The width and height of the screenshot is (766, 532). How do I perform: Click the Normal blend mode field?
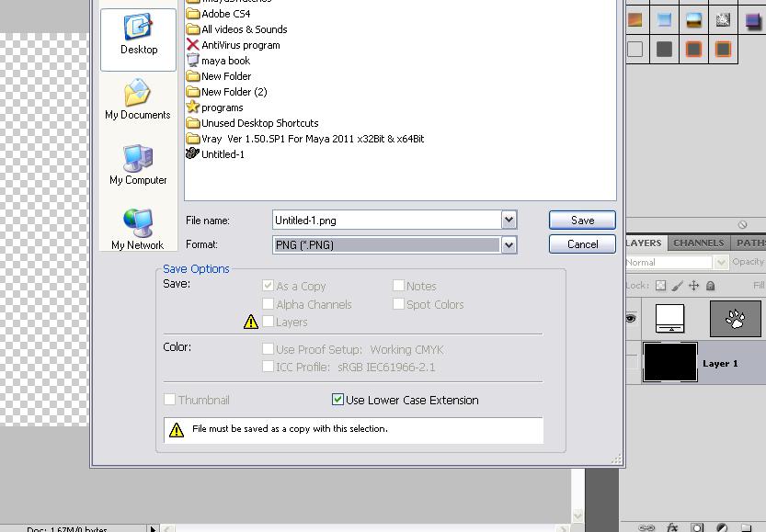(x=669, y=263)
